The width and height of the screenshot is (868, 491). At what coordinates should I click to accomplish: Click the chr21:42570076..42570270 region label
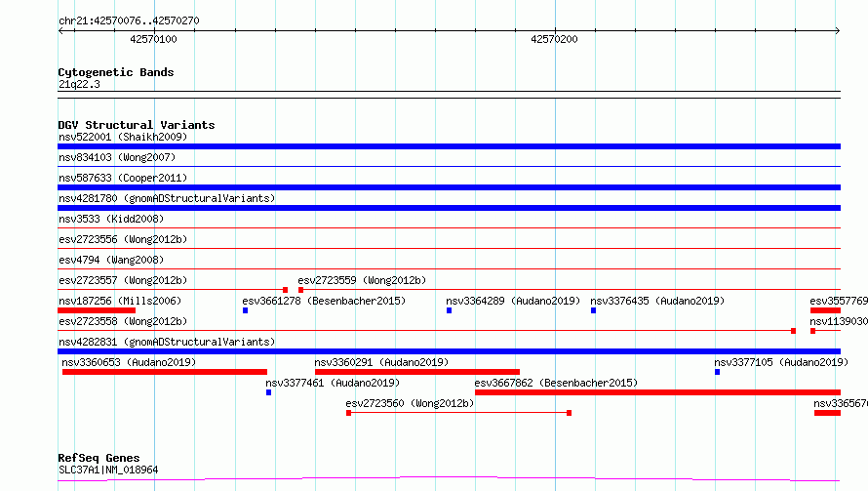click(129, 20)
